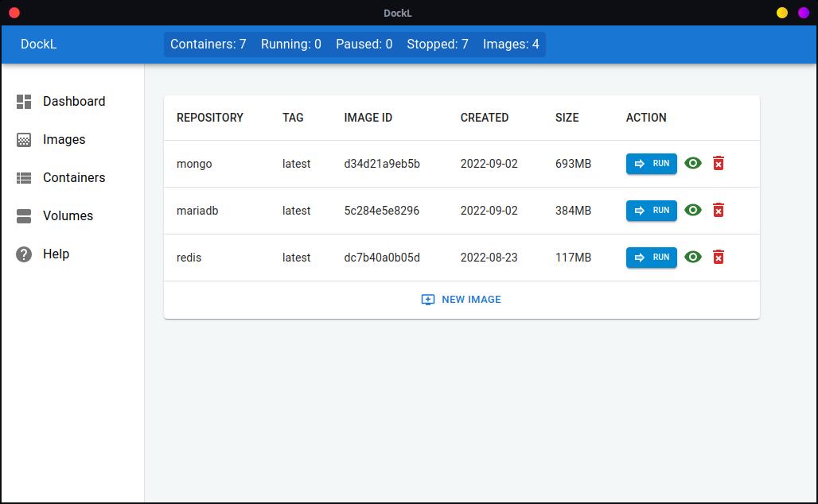Click the Containers: 7 status counter
Image resolution: width=818 pixels, height=504 pixels.
(x=208, y=45)
